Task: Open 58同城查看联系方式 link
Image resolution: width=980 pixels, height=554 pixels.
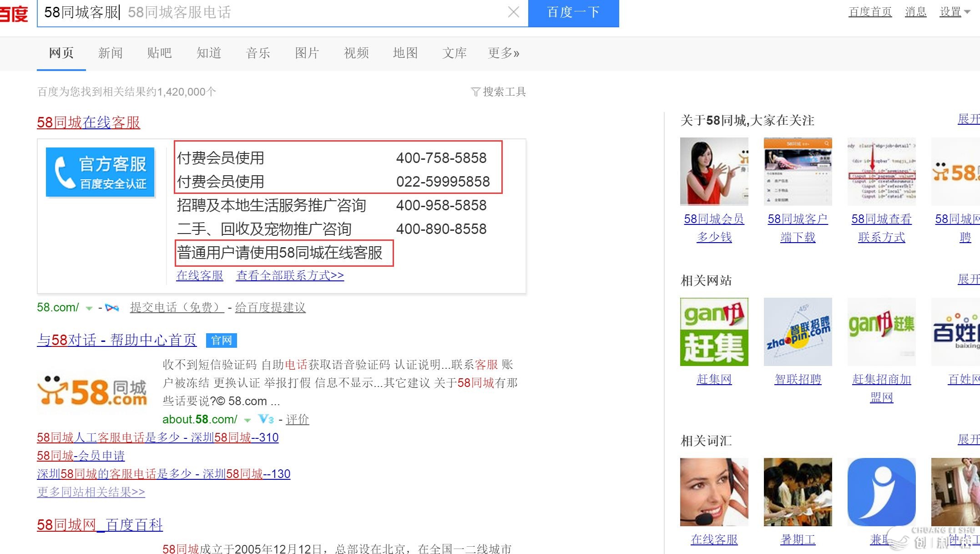Action: 882,228
